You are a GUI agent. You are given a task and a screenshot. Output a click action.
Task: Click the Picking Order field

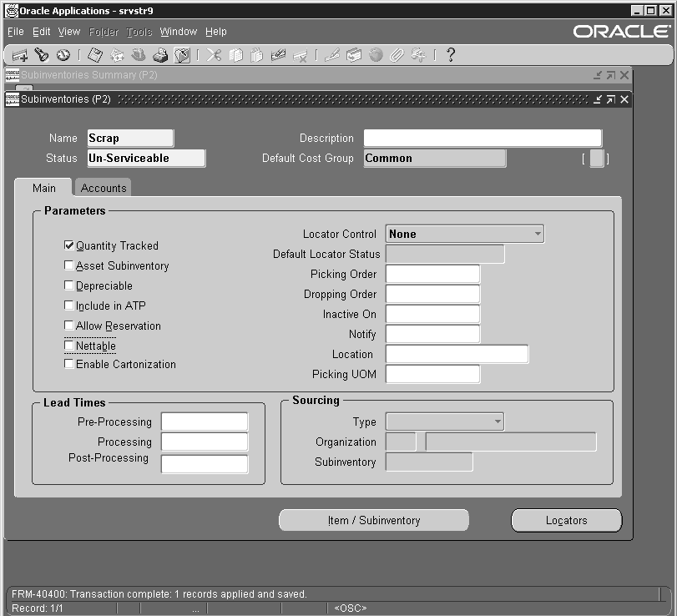point(432,274)
